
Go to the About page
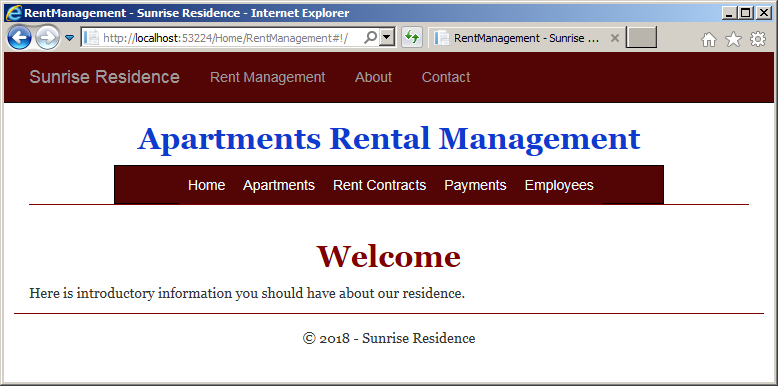click(x=373, y=77)
